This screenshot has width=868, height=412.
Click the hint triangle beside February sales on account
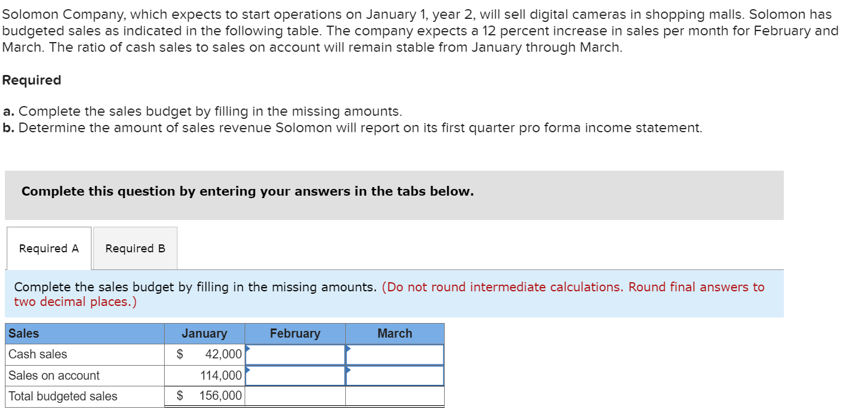point(246,370)
